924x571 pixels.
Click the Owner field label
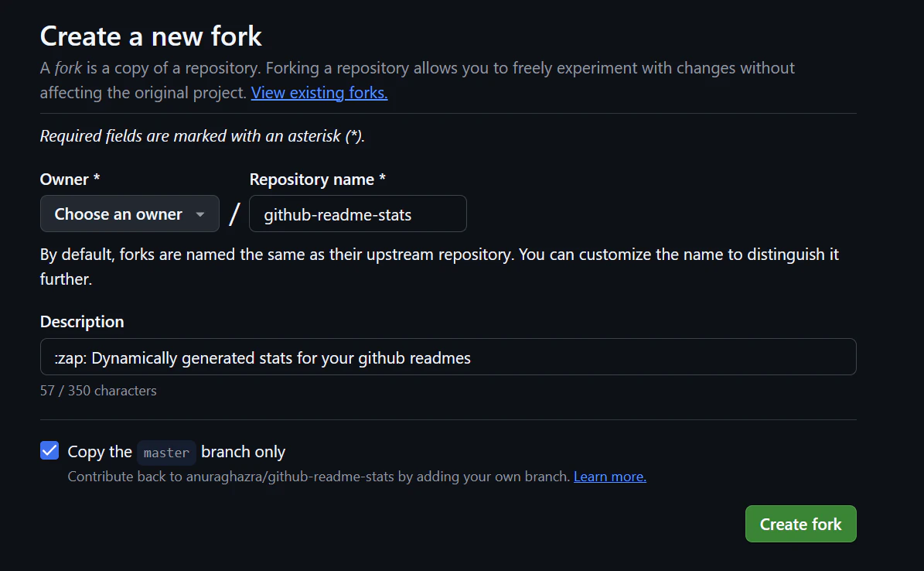pos(70,180)
